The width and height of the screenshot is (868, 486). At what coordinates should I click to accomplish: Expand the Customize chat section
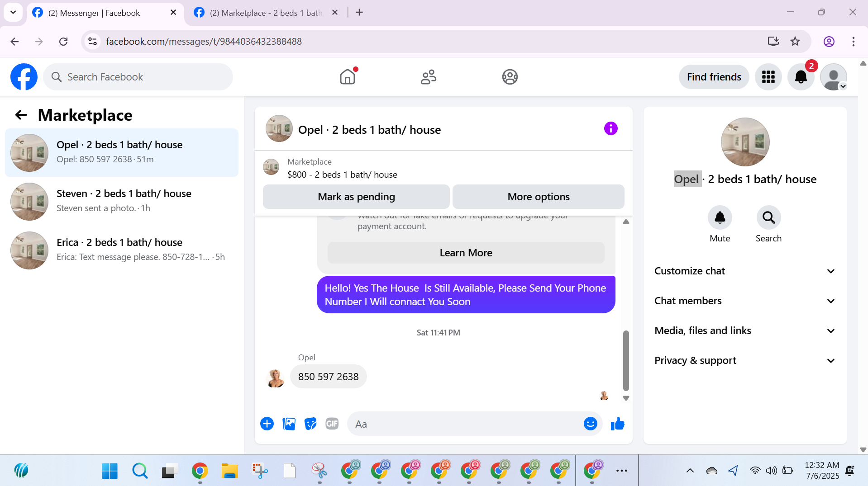coord(745,271)
